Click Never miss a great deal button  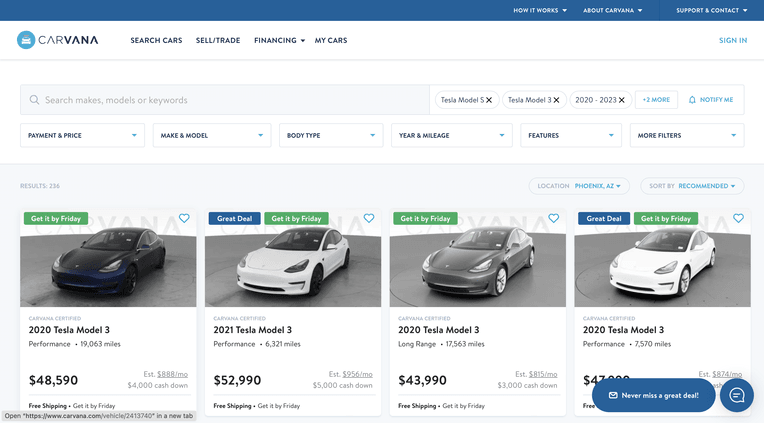[x=653, y=395]
